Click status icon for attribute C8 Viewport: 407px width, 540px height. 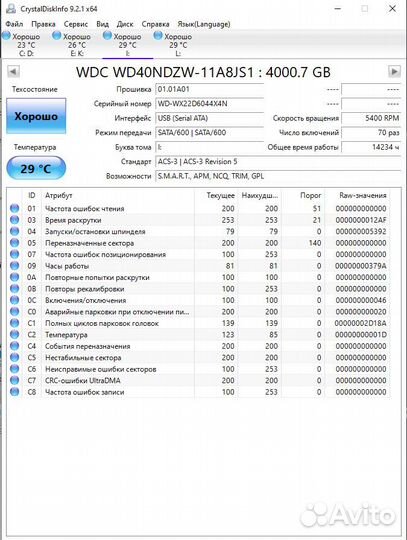(14, 392)
